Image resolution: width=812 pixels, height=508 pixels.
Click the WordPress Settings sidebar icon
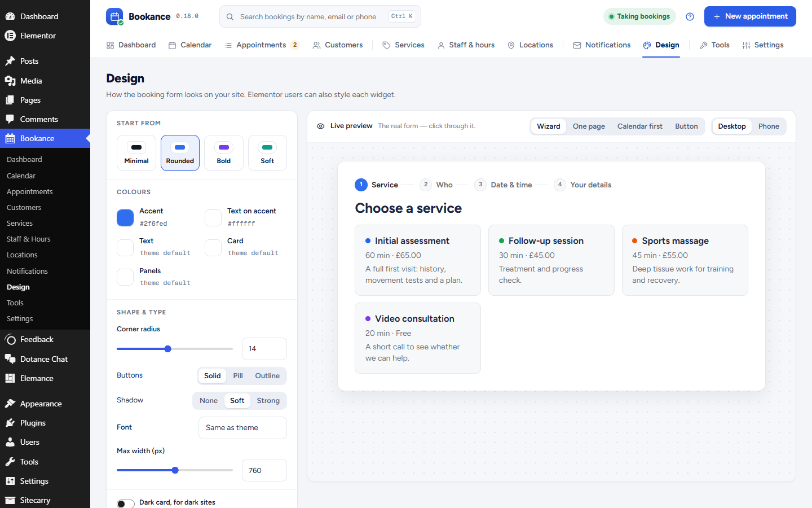(10, 481)
